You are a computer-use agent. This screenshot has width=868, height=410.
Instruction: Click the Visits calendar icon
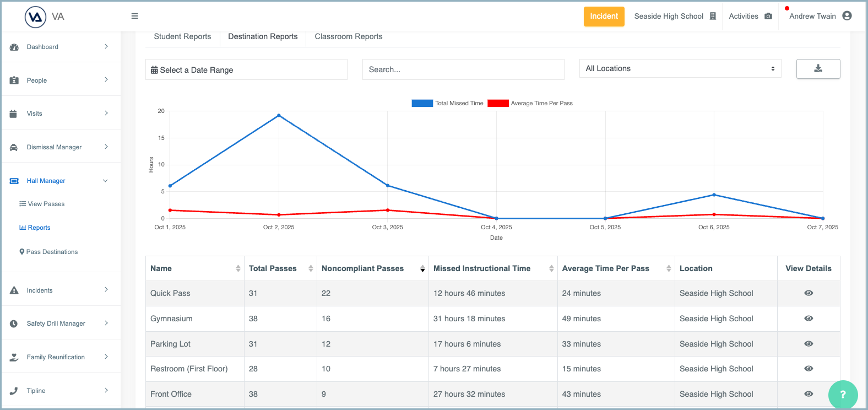(13, 114)
